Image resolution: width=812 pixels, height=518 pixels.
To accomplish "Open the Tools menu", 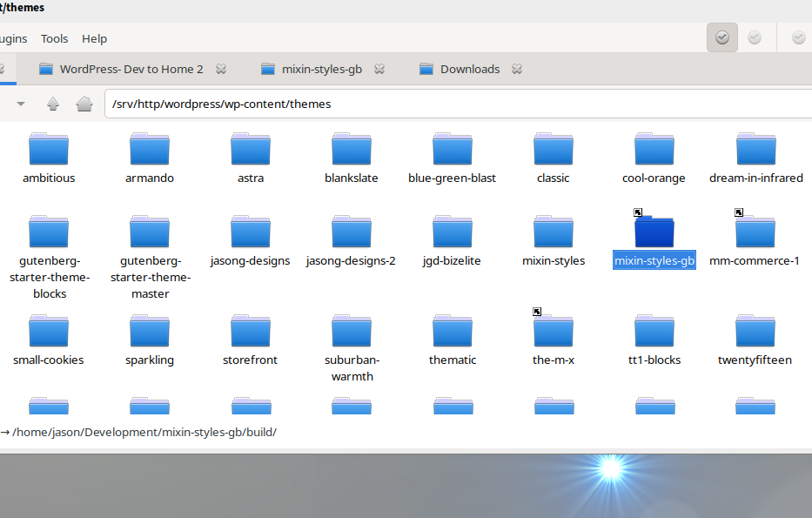I will pos(54,39).
